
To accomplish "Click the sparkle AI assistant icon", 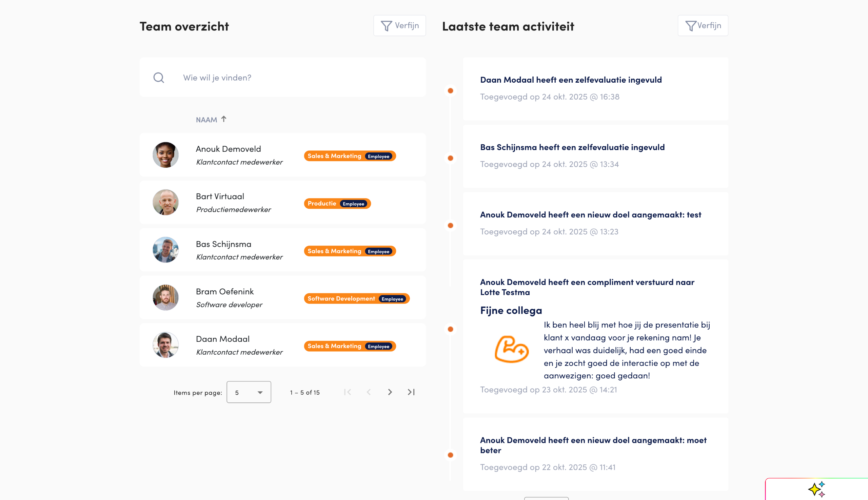I will tap(816, 489).
